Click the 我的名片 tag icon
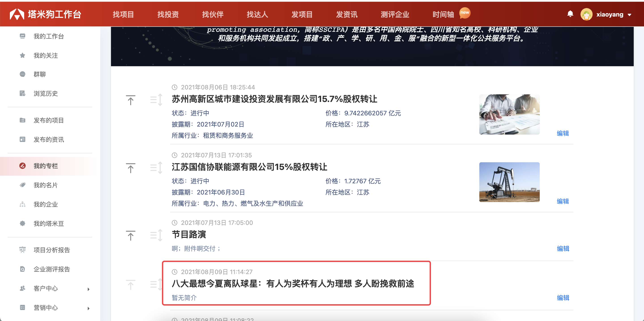Viewport: 644px width, 321px height. pos(23,185)
